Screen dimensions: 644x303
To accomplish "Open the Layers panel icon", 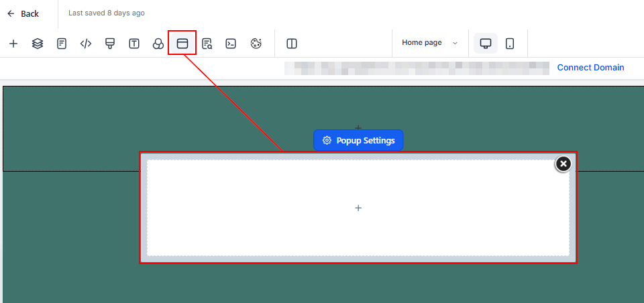I will click(x=38, y=44).
